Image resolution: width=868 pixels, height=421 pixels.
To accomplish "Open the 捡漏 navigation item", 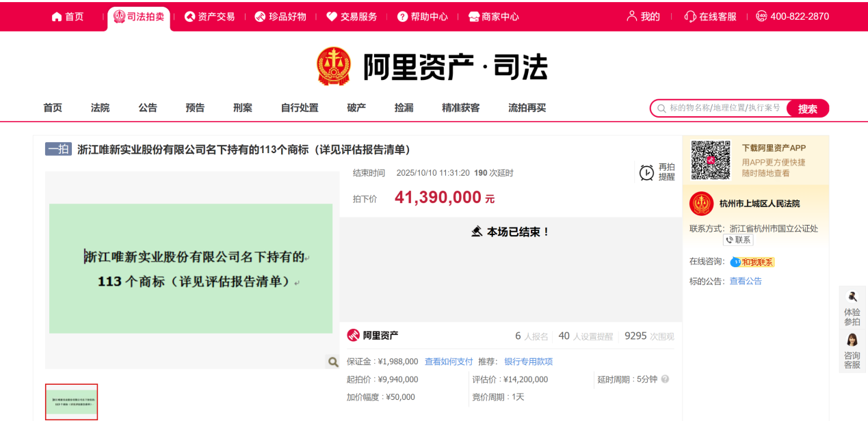I will click(404, 108).
